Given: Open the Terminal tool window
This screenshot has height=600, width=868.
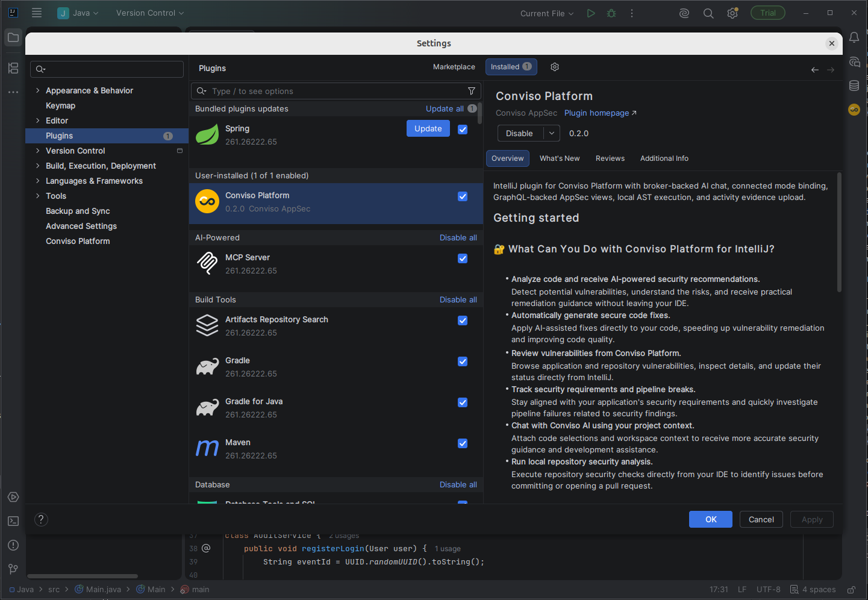Looking at the screenshot, I should [13, 521].
